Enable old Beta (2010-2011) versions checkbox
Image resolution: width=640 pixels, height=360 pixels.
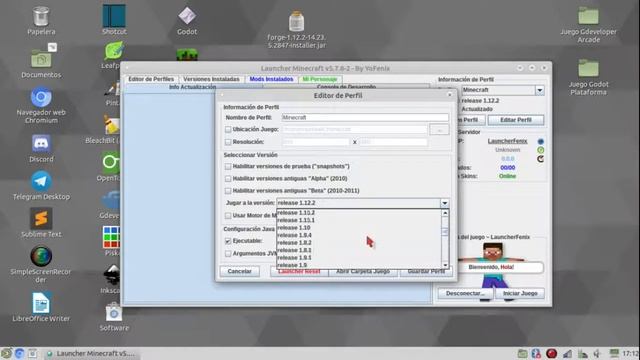pos(228,191)
